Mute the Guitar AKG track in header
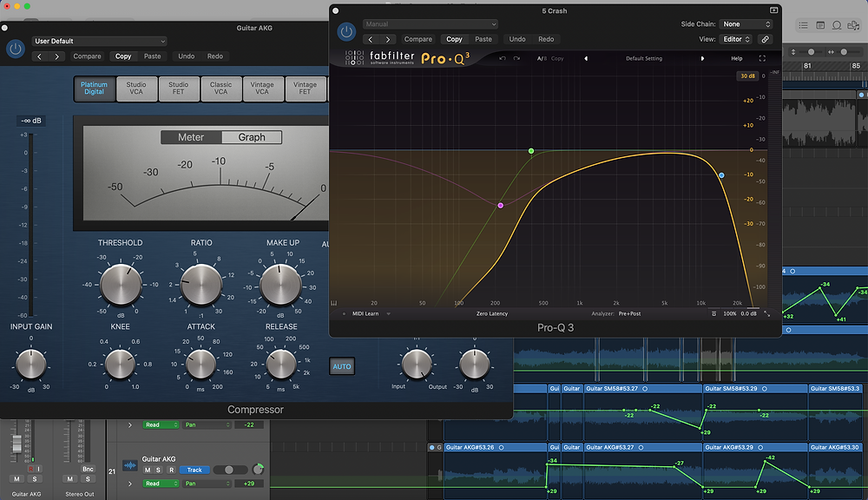The height and width of the screenshot is (500, 868). click(x=148, y=470)
